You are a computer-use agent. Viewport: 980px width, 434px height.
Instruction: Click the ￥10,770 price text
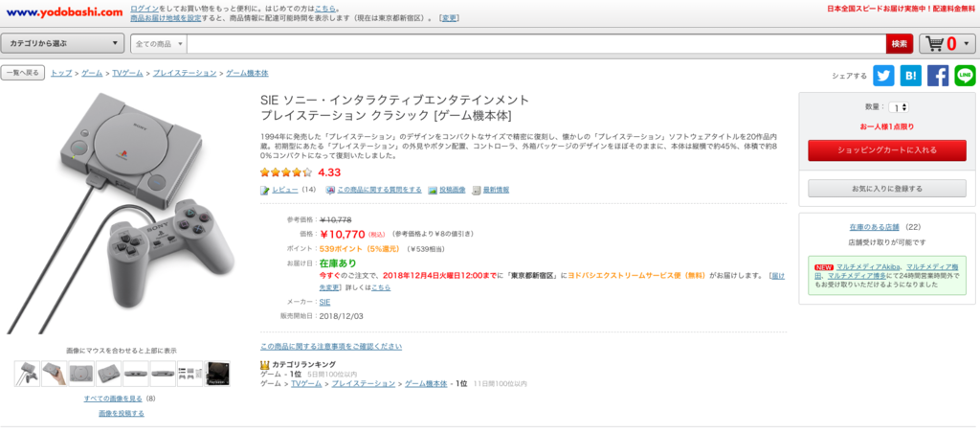[x=342, y=235]
